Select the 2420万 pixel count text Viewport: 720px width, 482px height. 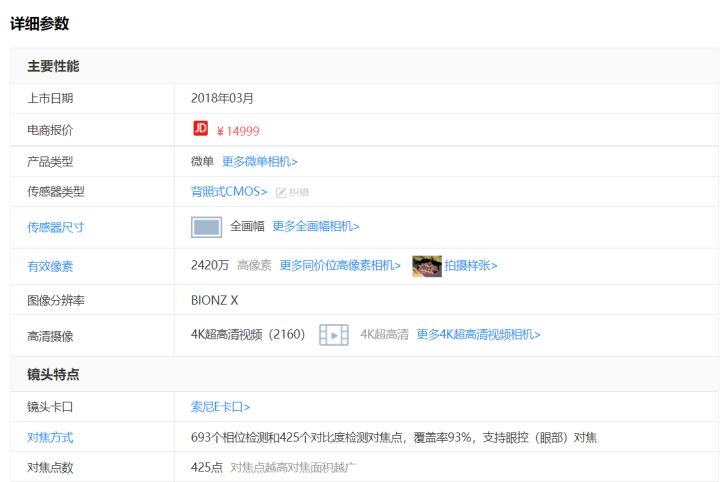[210, 265]
